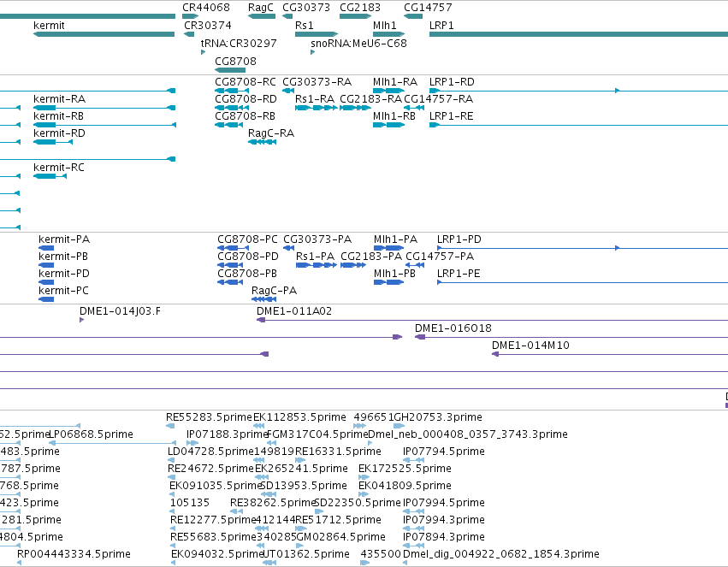
Task: Click the 'CG8708-PD' protein label
Action: click(248, 257)
